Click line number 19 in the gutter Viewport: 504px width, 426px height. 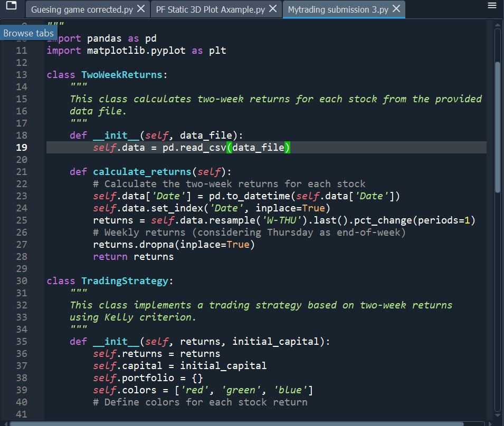tap(22, 147)
